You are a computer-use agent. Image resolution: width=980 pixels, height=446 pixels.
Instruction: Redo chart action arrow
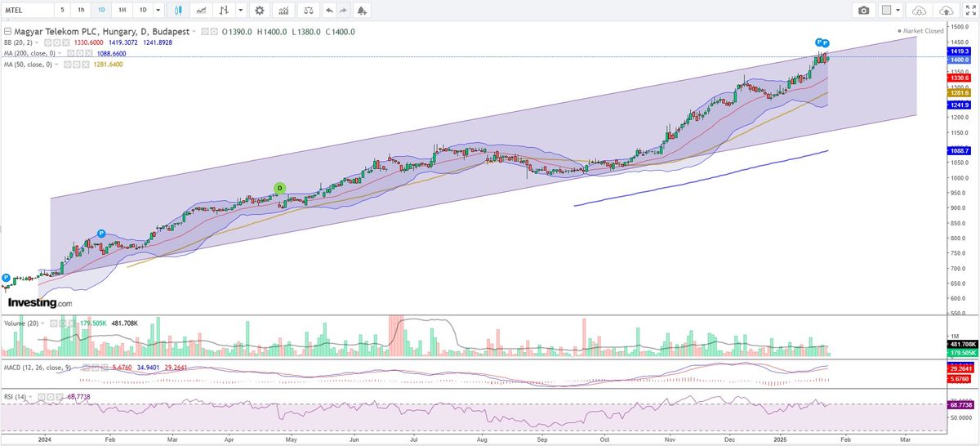point(343,11)
